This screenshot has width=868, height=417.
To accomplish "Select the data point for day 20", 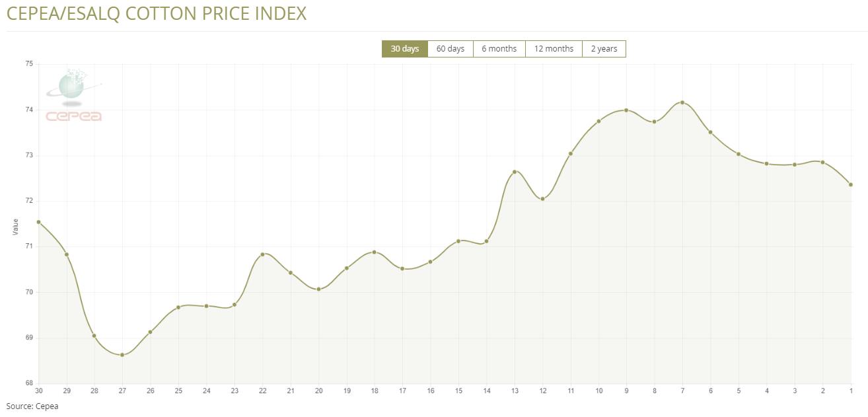I will (318, 289).
